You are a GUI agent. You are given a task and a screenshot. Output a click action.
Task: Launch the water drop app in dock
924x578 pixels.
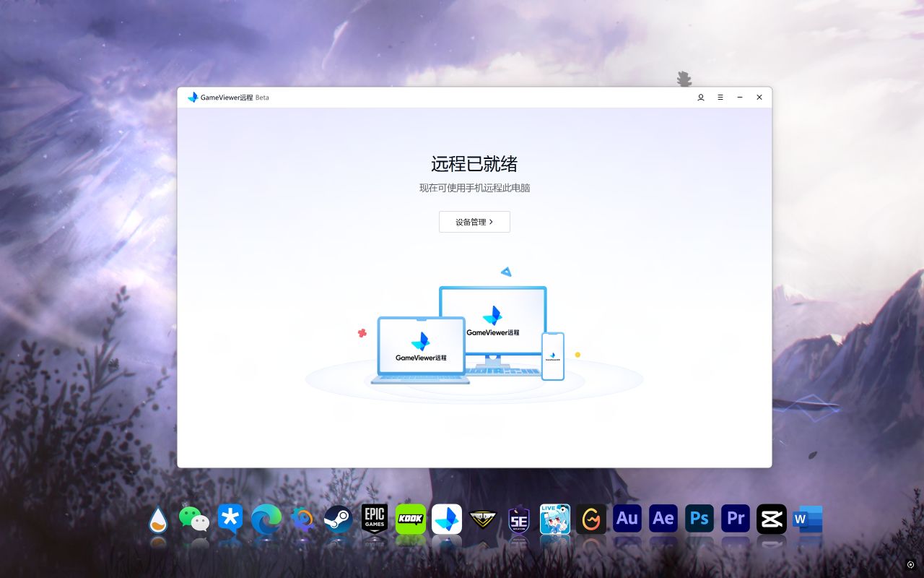coord(158,519)
